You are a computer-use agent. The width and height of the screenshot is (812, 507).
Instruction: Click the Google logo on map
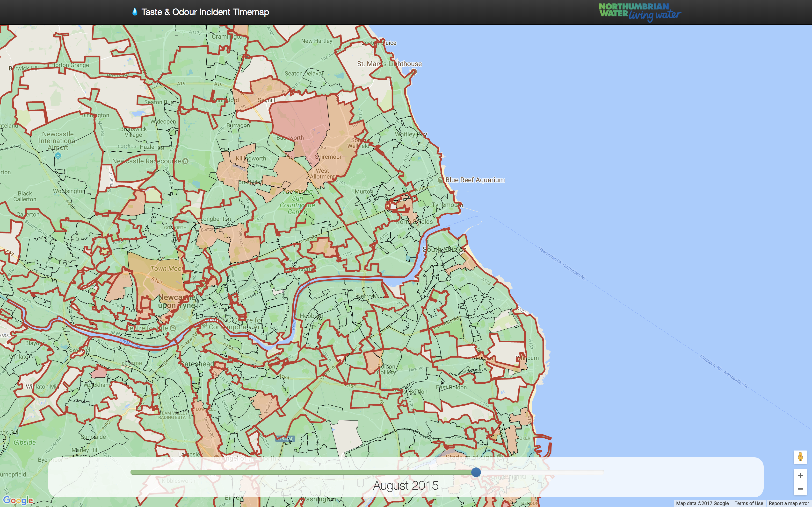(18, 501)
